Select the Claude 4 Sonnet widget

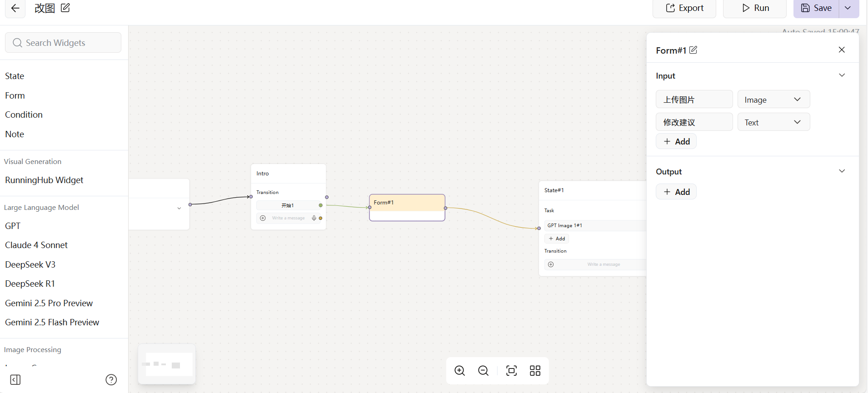coord(36,245)
